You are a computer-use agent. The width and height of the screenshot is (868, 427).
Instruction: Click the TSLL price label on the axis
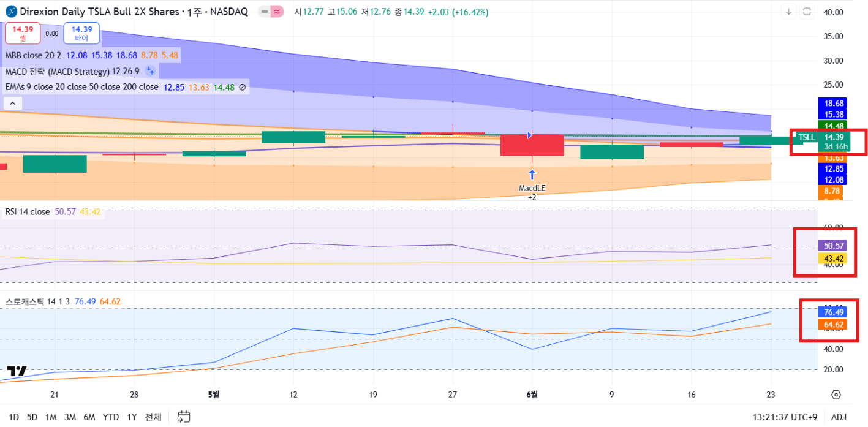806,138
